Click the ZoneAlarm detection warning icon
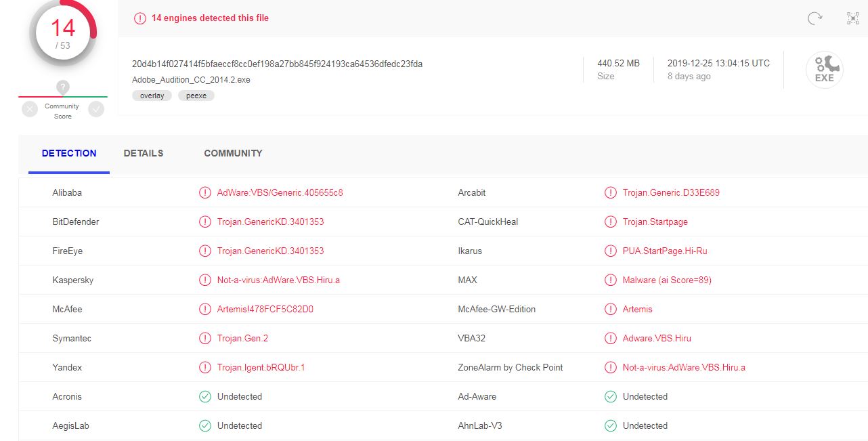Screen dimensions: 868x441 click(611, 367)
